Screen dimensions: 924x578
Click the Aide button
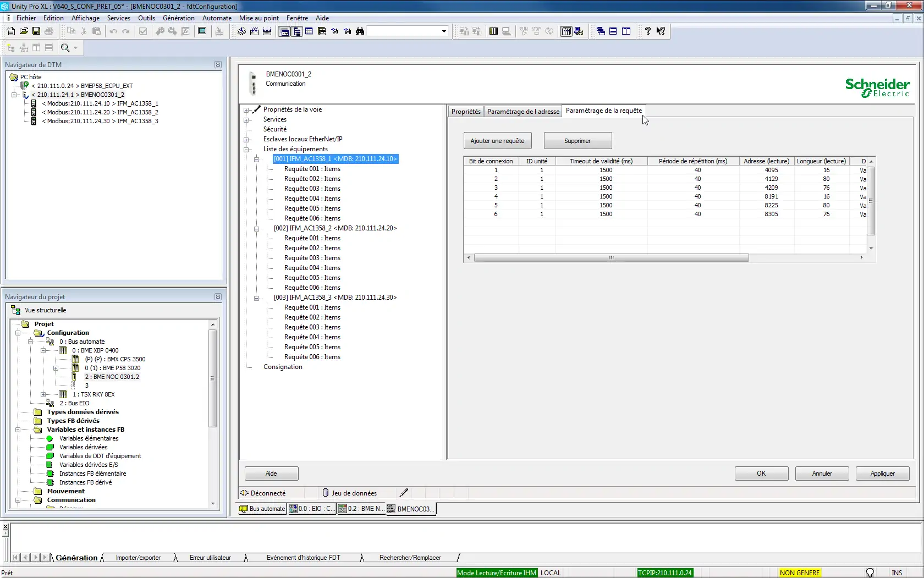click(x=272, y=474)
